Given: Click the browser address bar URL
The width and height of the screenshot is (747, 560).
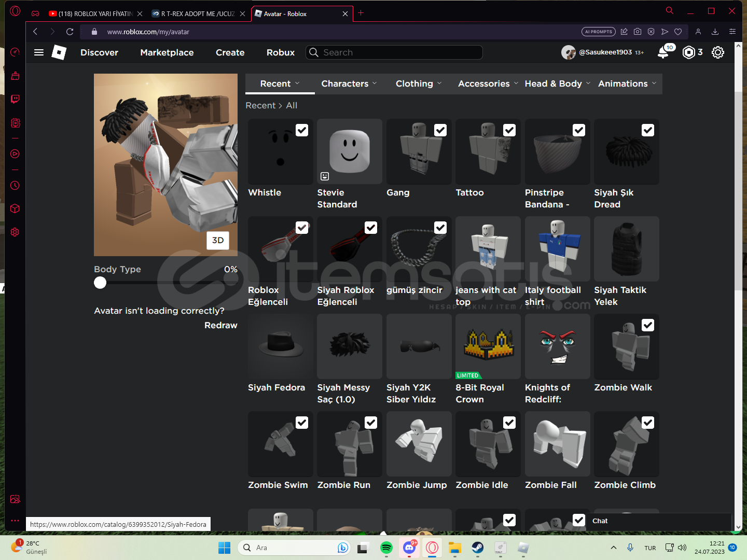Looking at the screenshot, I should pyautogui.click(x=148, y=32).
